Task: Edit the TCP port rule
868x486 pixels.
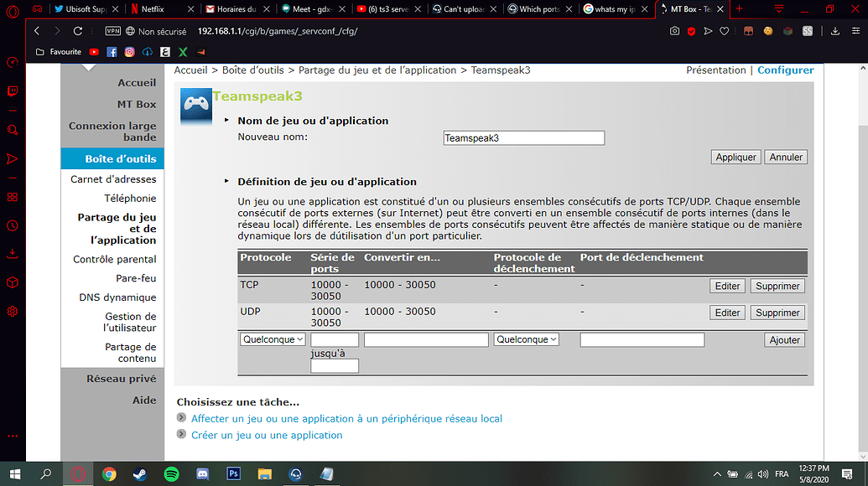Action: tap(727, 286)
